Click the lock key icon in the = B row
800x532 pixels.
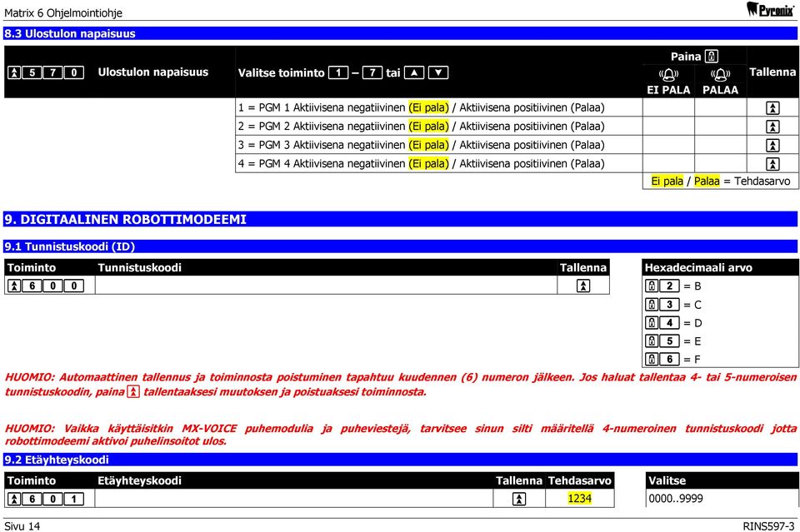coord(652,286)
